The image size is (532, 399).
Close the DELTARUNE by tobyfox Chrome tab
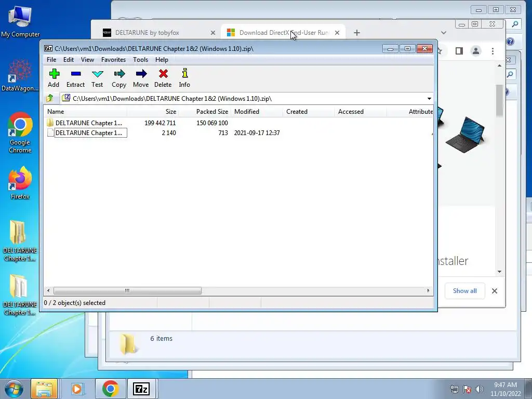coord(212,33)
